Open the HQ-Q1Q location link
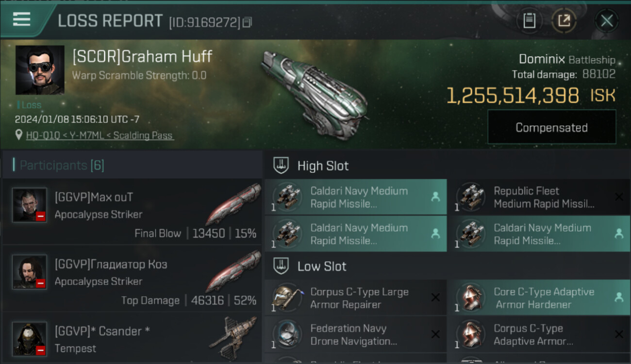This screenshot has height=364, width=631. click(x=100, y=135)
